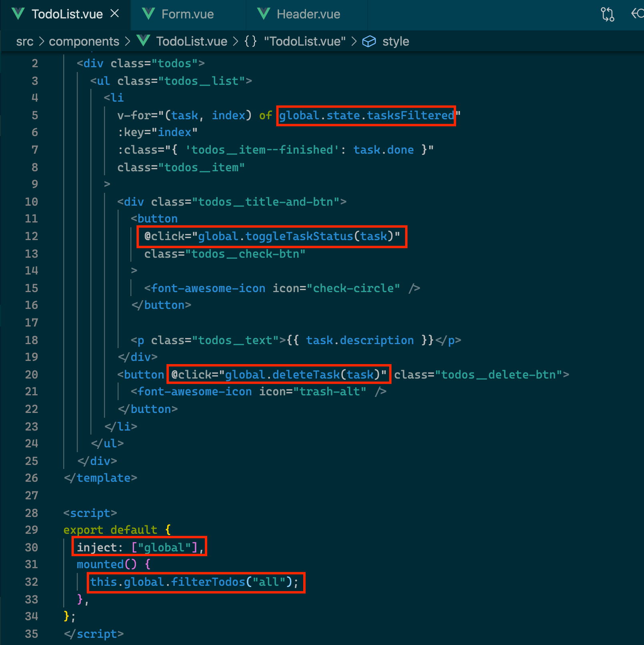Expand the src breadcrumb folder

25,41
